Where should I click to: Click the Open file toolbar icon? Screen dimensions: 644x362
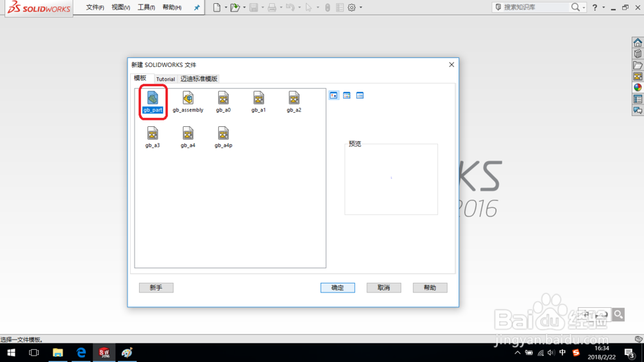234,7
